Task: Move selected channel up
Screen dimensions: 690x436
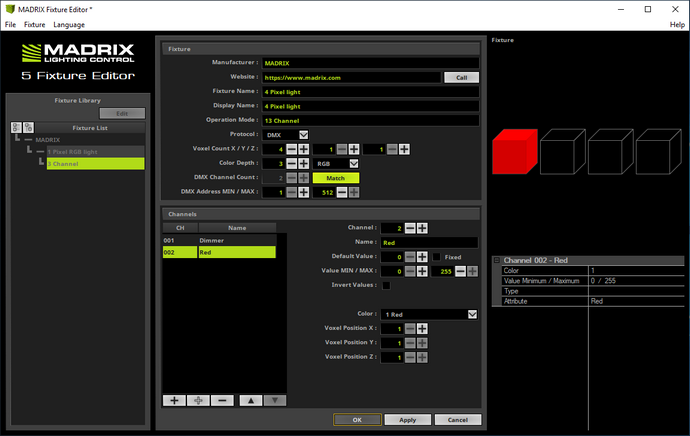Action: point(251,400)
